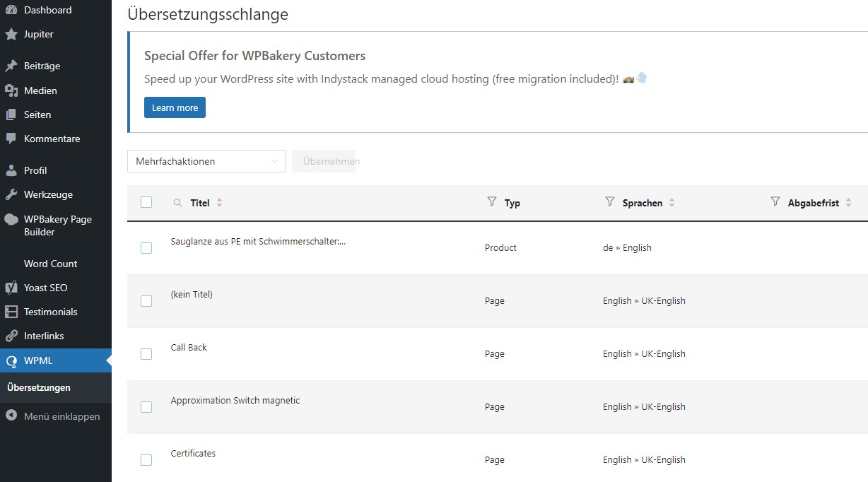Select the Certificates row checkbox
The image size is (868, 482).
point(146,460)
